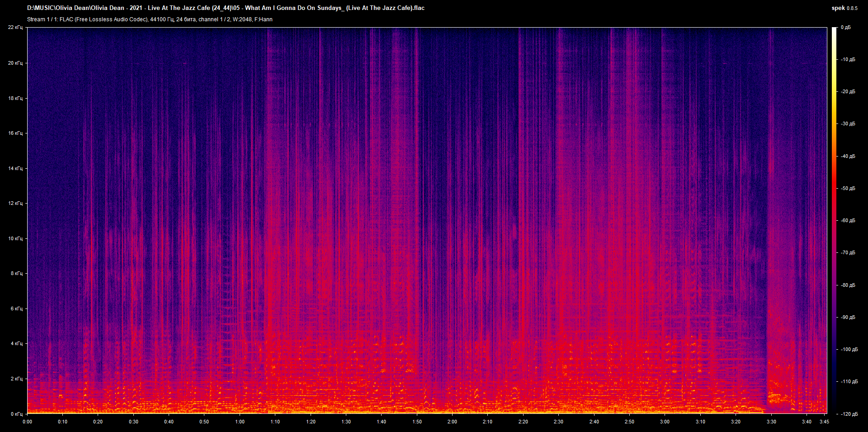Click the -20 дБ level label
Screen dimensions: 868x432
848,92
